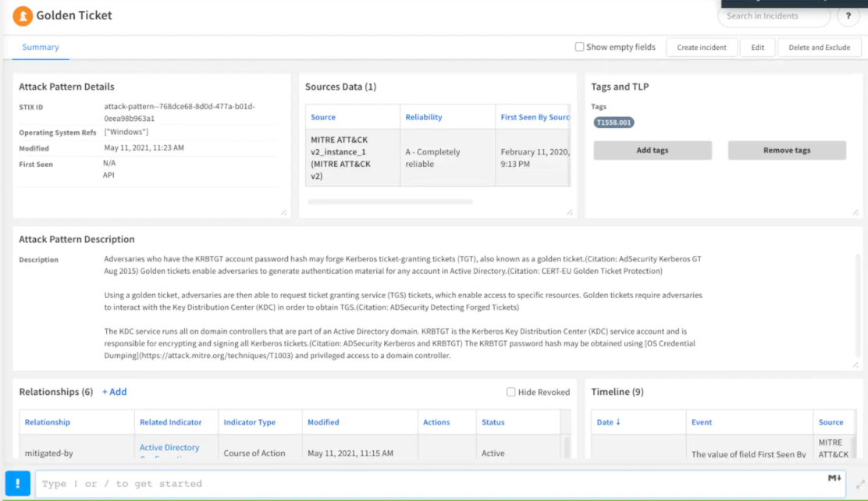Click the Remove tags button
The image size is (868, 501).
click(x=787, y=150)
